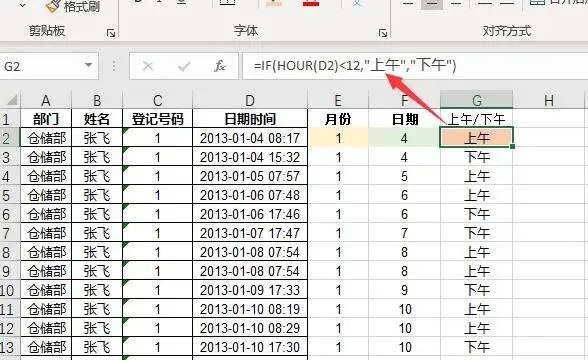Click the 月份 header cell
Screen dimensions: 588x360
tap(338, 119)
